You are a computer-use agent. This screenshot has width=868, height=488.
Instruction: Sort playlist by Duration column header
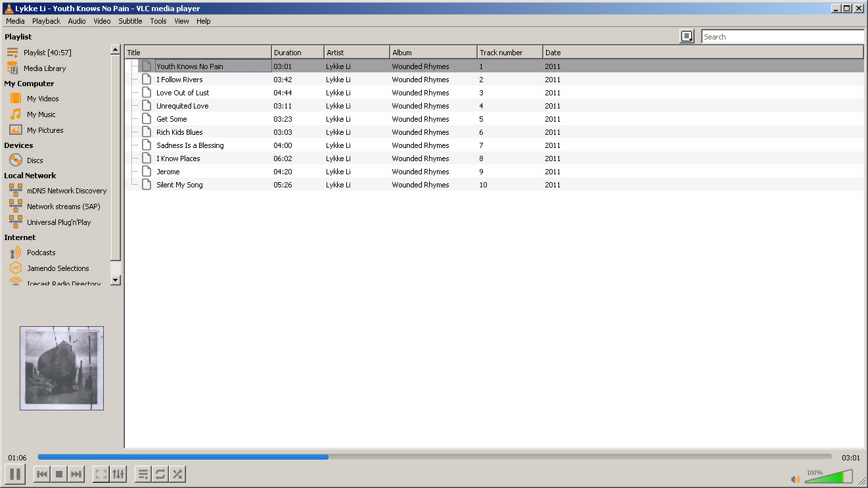click(298, 53)
